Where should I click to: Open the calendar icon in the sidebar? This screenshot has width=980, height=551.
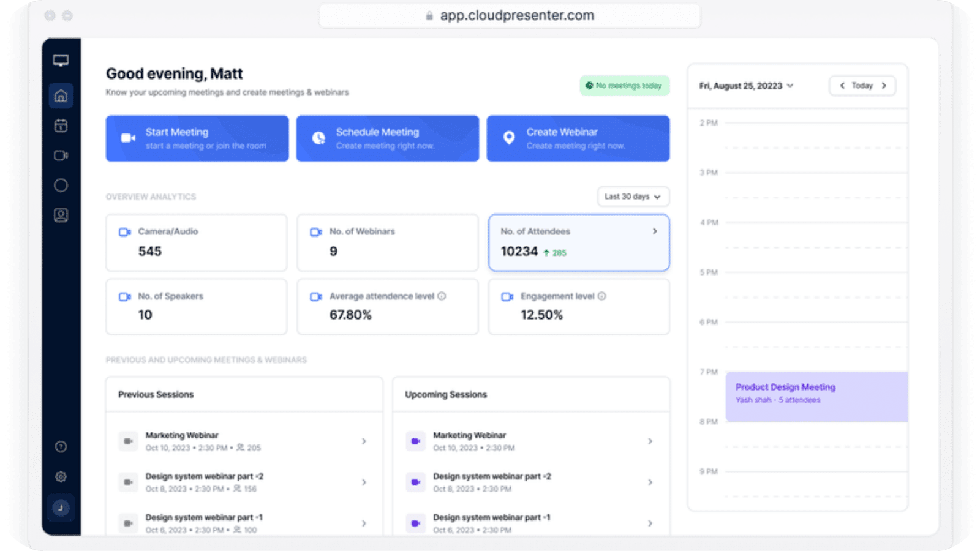coord(61,126)
